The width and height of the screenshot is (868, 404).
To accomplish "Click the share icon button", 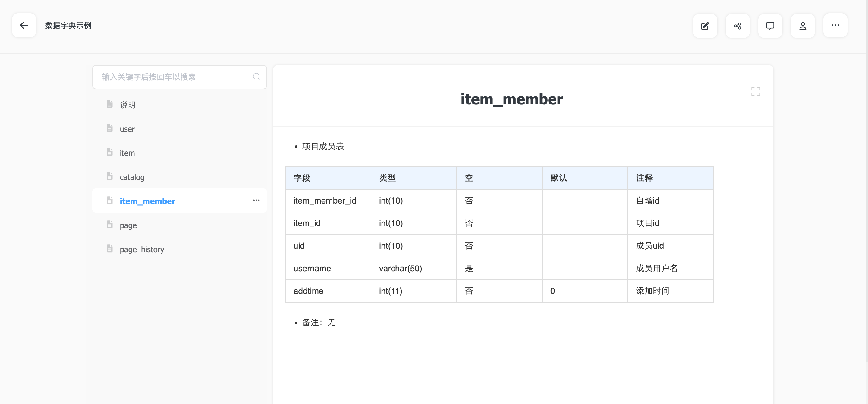I will (x=737, y=26).
